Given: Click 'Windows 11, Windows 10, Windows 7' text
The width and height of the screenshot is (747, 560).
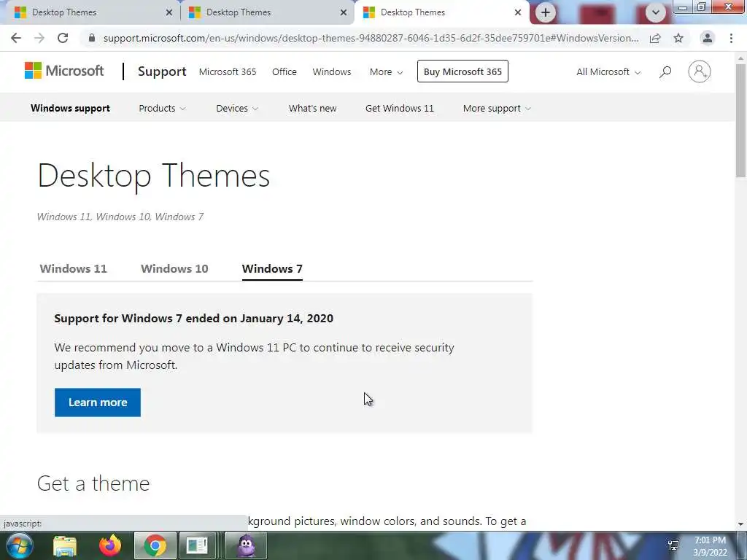Looking at the screenshot, I should (x=120, y=217).
